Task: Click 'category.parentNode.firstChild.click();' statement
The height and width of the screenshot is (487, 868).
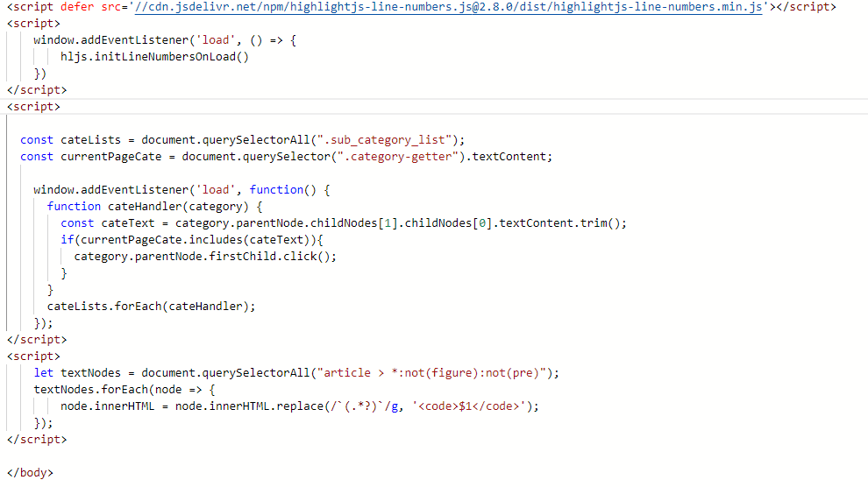Action: 205,257
